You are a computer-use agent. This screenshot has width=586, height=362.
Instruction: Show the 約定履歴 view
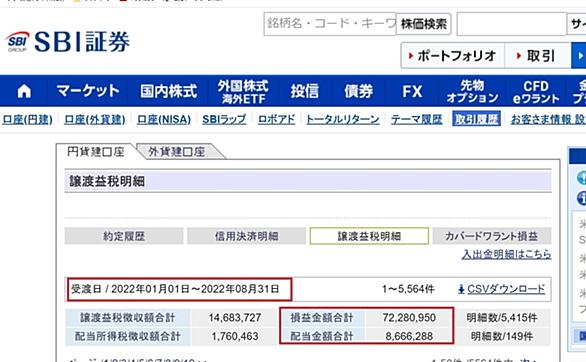coord(124,236)
